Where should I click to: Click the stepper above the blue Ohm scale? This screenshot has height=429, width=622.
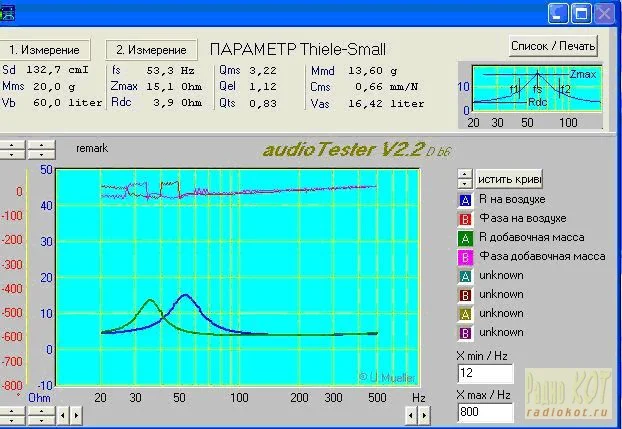coord(41,150)
